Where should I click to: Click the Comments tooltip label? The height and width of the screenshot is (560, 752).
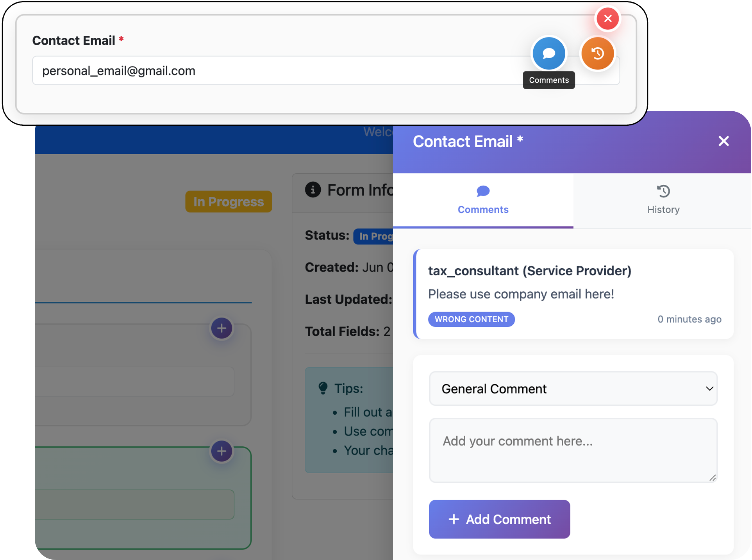coord(548,80)
